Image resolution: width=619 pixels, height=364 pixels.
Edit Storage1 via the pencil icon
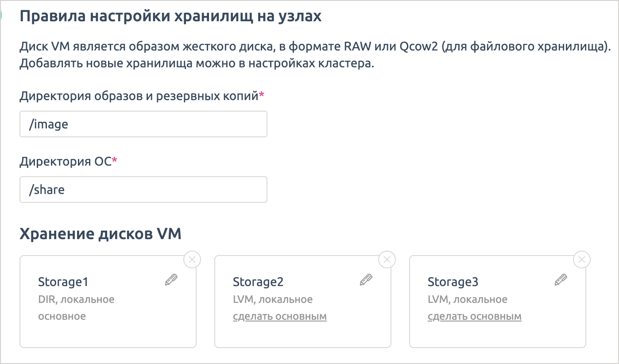pos(171,280)
